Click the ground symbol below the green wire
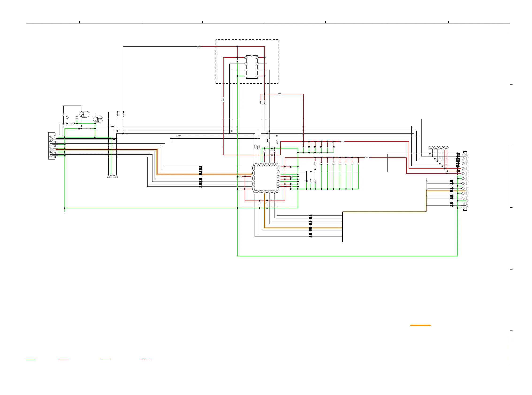532x395 pixels. click(65, 212)
